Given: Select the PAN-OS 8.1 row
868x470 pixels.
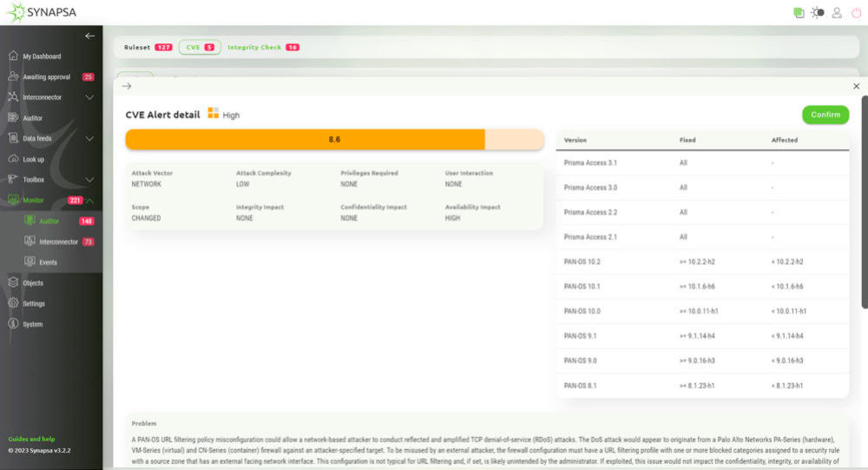Looking at the screenshot, I should point(702,385).
